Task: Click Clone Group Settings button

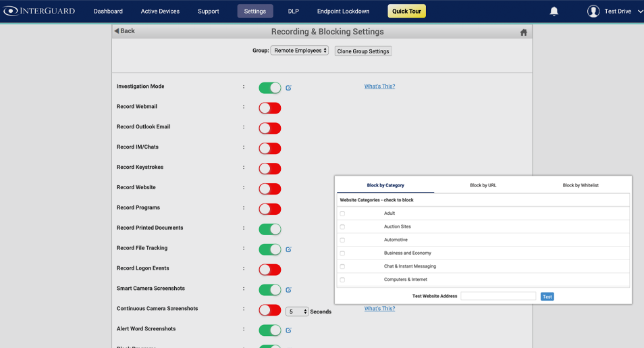Action: pyautogui.click(x=363, y=51)
